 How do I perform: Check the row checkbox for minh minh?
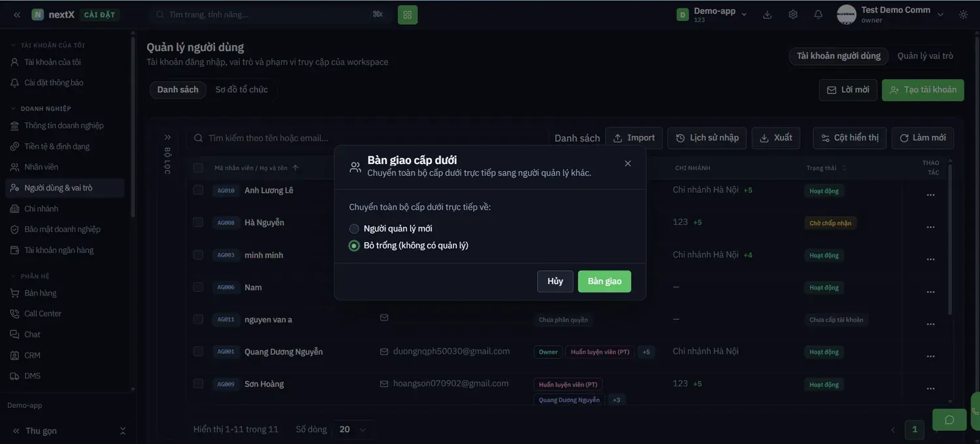click(x=198, y=255)
